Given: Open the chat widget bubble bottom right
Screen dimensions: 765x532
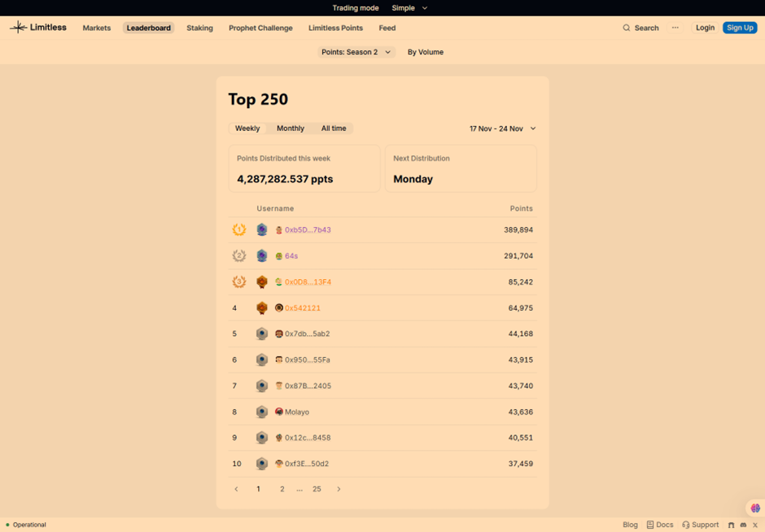Looking at the screenshot, I should tap(754, 508).
